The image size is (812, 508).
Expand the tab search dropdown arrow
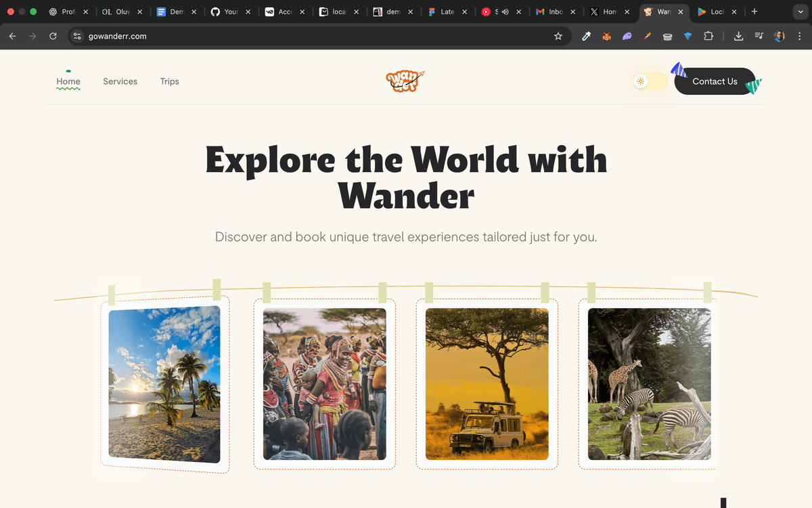(x=798, y=12)
